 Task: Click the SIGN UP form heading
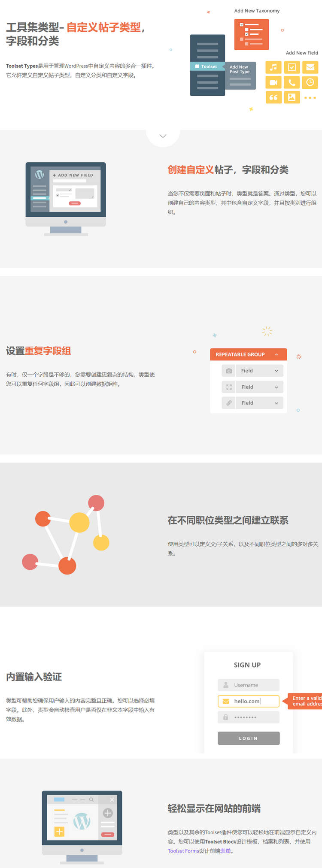[247, 665]
